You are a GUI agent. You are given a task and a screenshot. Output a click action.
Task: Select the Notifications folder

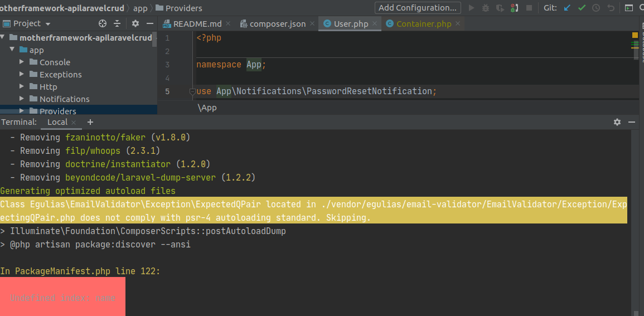coord(65,99)
